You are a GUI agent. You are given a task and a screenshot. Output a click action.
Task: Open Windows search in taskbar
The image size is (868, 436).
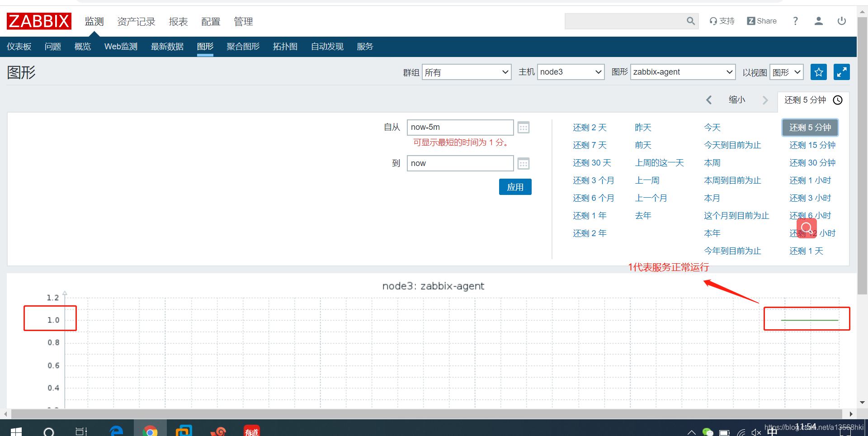point(49,431)
